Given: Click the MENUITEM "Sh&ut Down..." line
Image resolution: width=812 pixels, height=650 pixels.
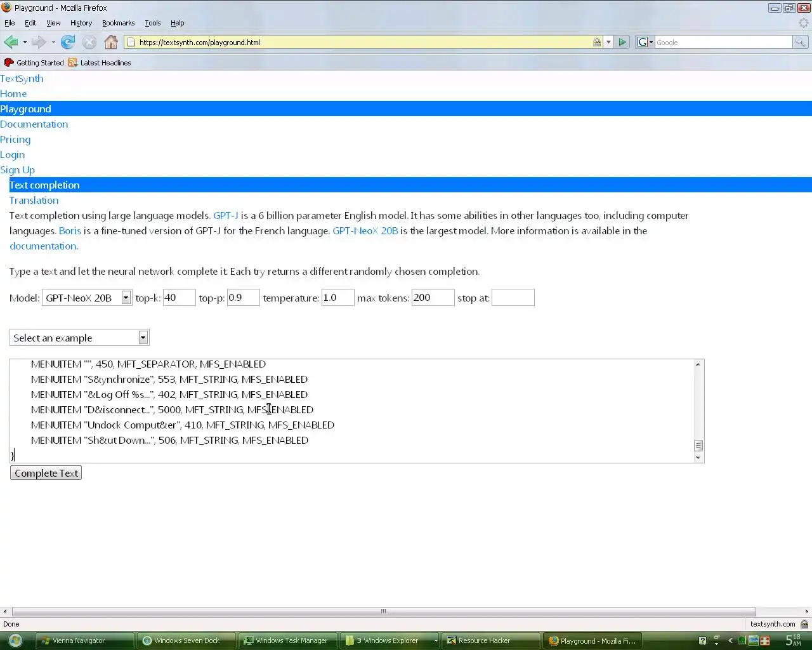Looking at the screenshot, I should 169,441.
